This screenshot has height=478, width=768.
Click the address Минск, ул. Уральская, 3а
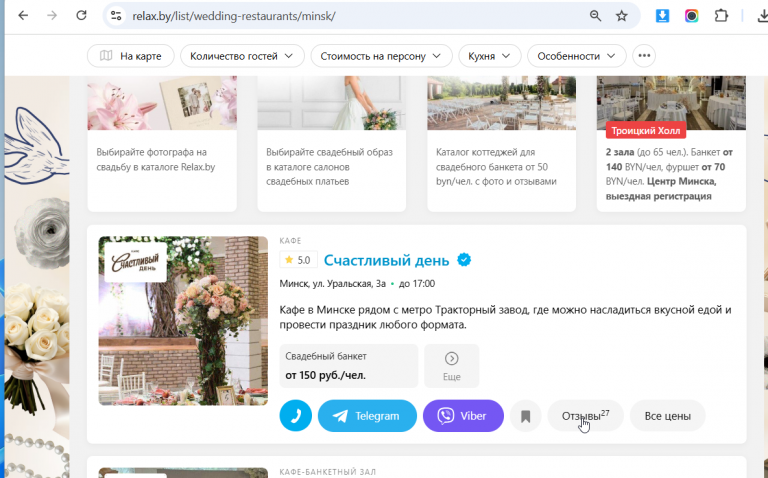(x=333, y=284)
